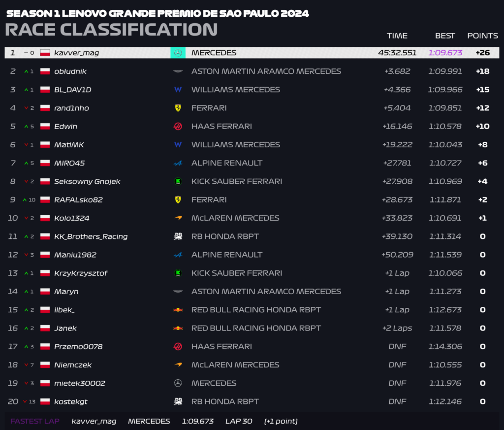The image size is (504, 430).
Task: Click the purple fastest lap time 1:09.673
Action: click(445, 53)
